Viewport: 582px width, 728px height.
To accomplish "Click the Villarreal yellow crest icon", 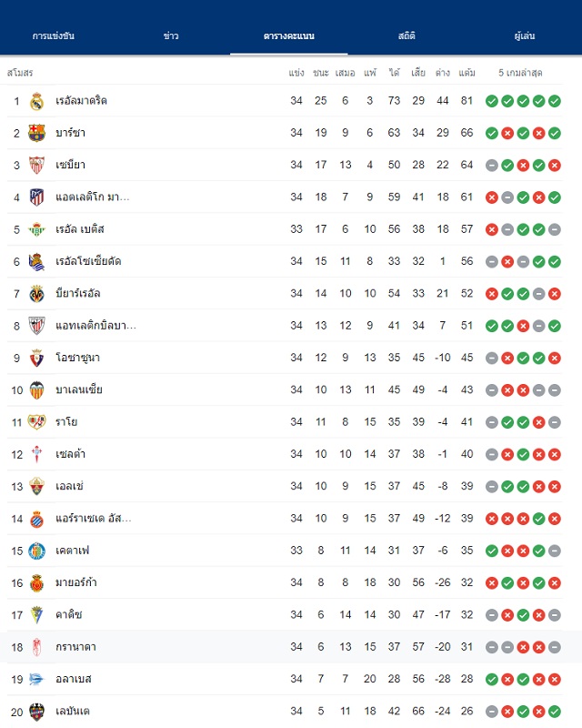I will pos(36,294).
